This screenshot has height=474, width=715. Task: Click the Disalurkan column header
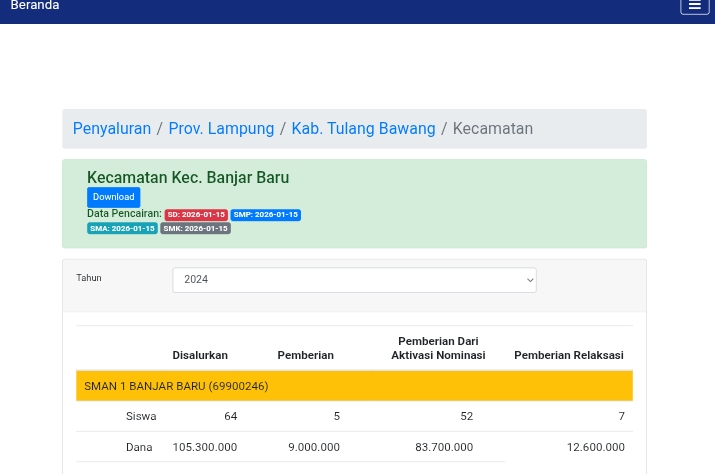[x=200, y=355]
